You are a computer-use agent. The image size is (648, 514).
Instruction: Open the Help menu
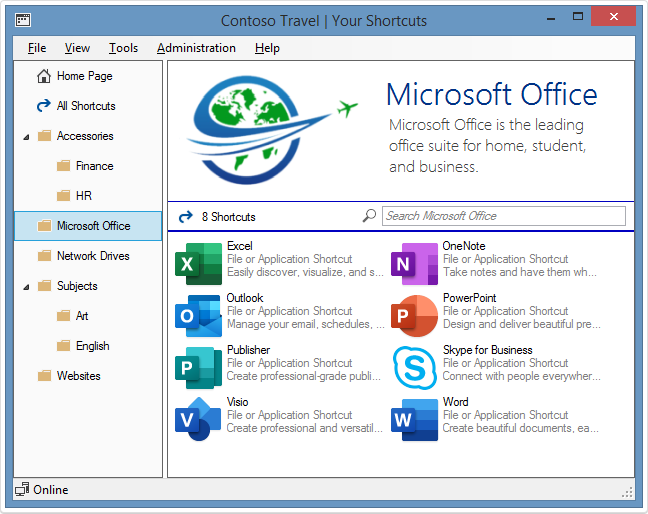click(267, 48)
